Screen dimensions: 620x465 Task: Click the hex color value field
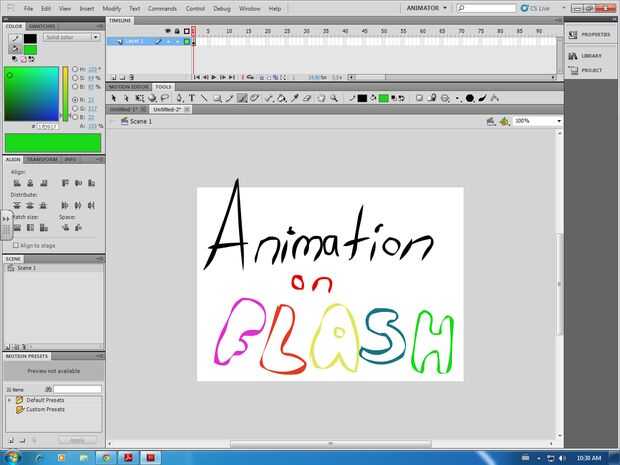click(x=47, y=127)
